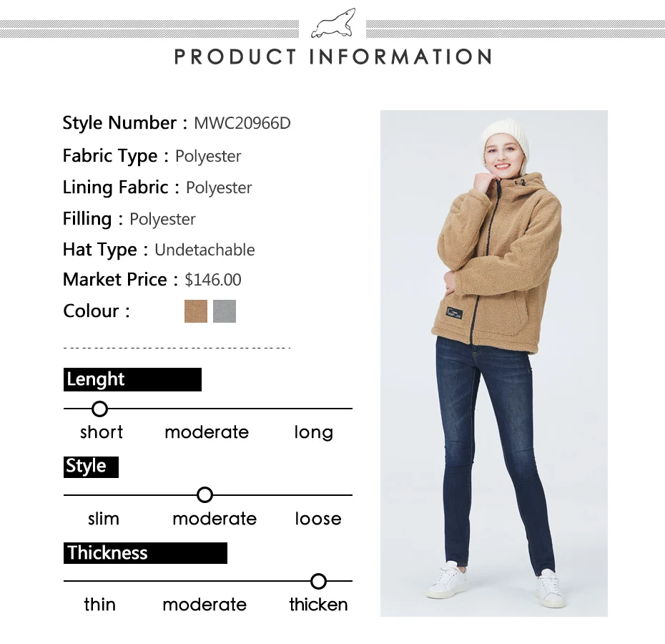
Task: Click the model product photo
Action: (x=493, y=364)
